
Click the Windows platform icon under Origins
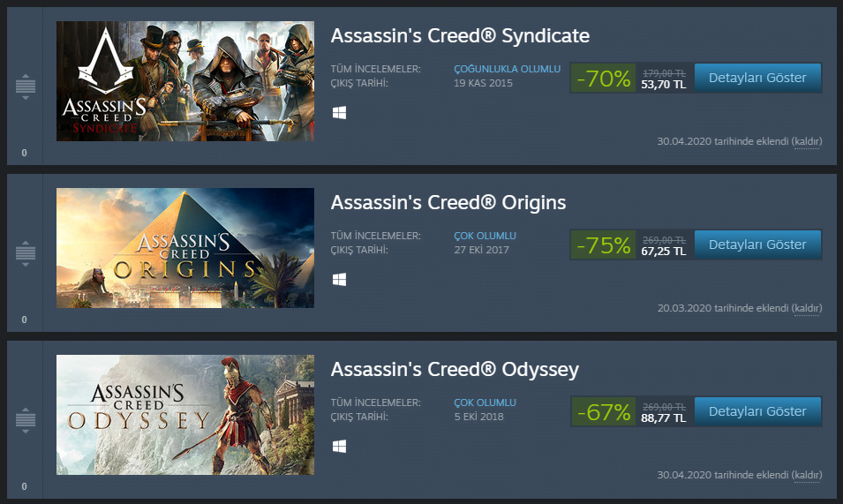[x=339, y=280]
